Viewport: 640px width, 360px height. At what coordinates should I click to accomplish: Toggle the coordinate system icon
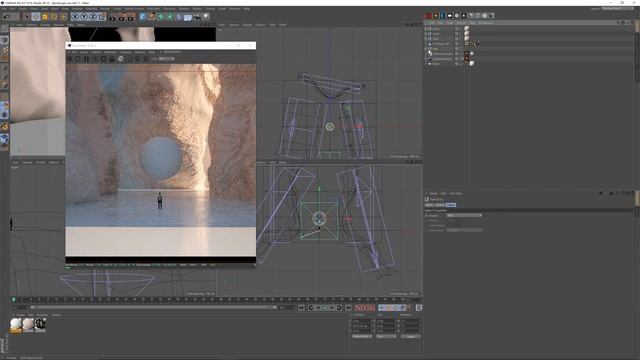click(102, 17)
